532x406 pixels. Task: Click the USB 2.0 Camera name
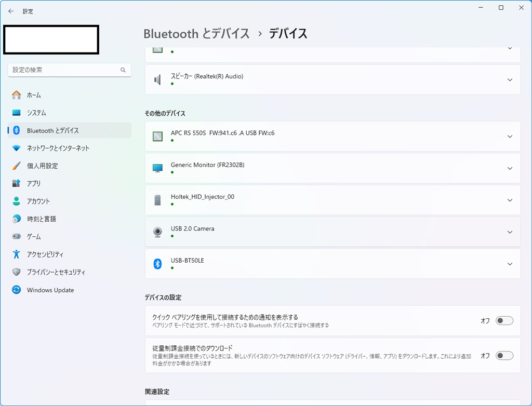coord(192,228)
